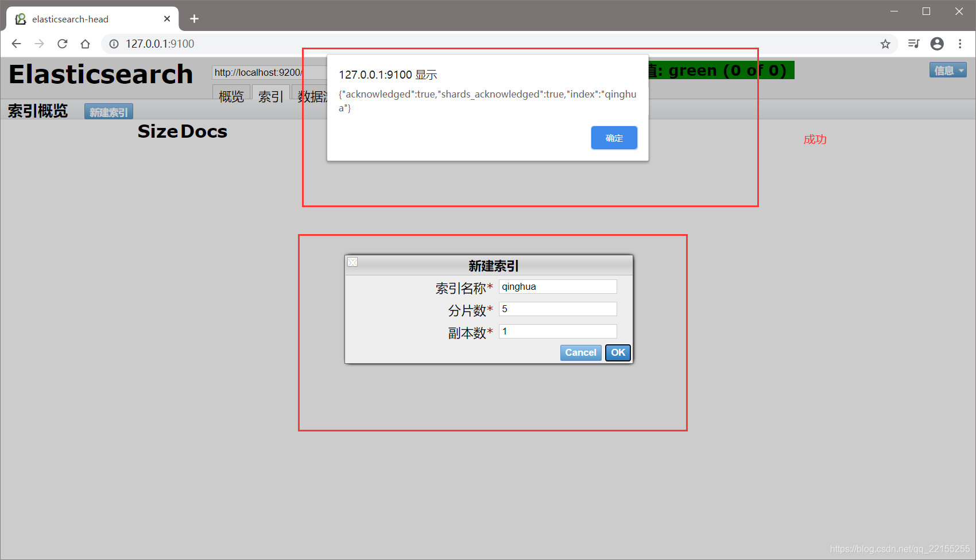Screen dimensions: 976x560
Task: Maximize the Chrome window
Action: (x=926, y=11)
